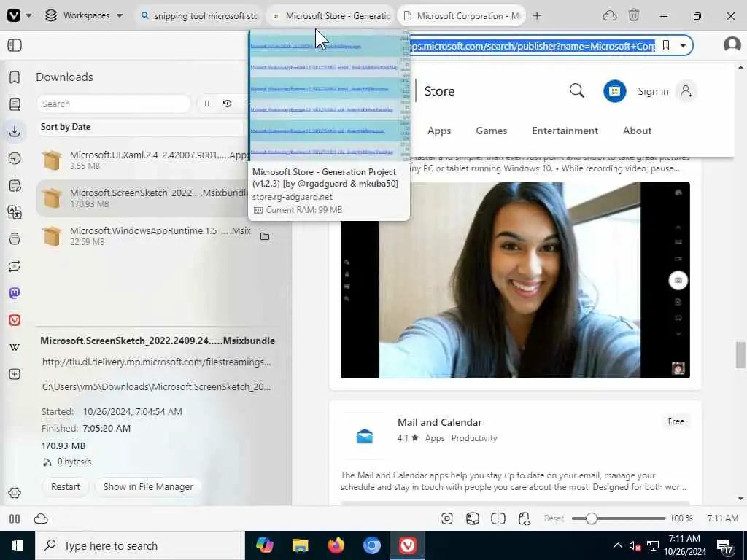Add a new web panel

tap(15, 374)
